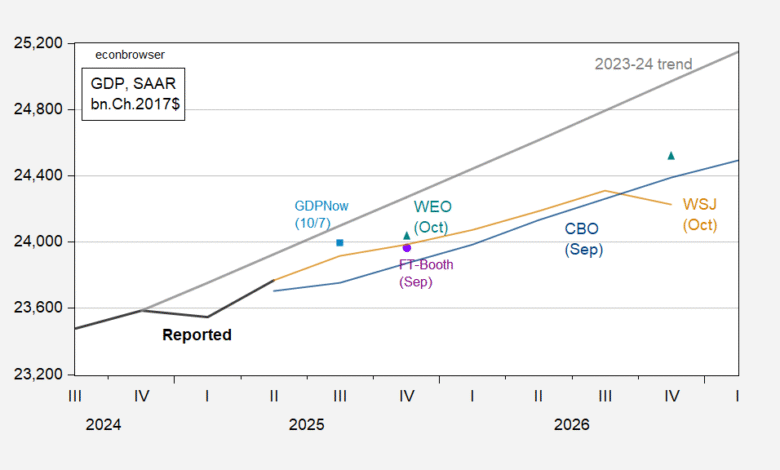Click the "econbrowser" source text

[129, 54]
